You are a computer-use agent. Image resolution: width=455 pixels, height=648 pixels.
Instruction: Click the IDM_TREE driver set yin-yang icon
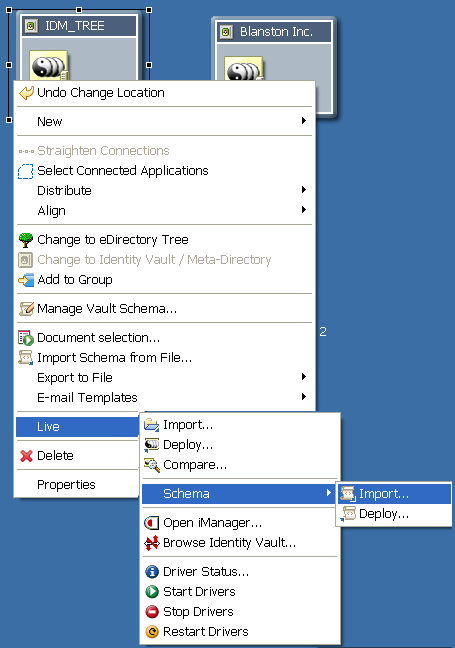coord(49,65)
